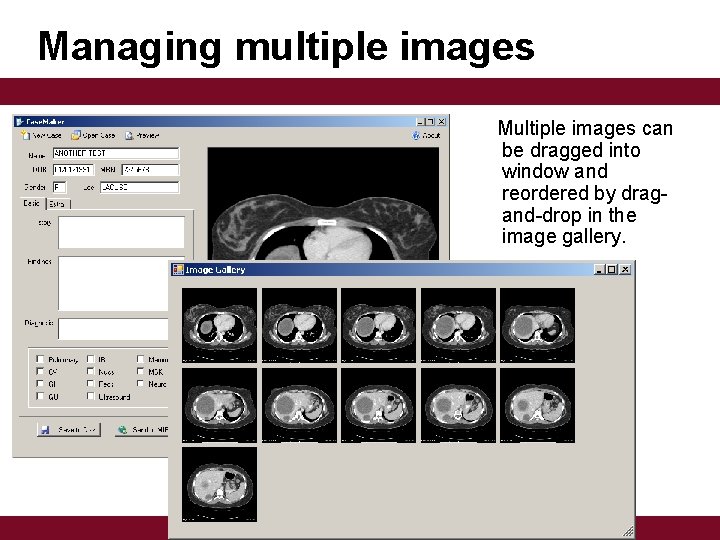Tick the Neuro checkbox
The image size is (720, 540).
141,383
